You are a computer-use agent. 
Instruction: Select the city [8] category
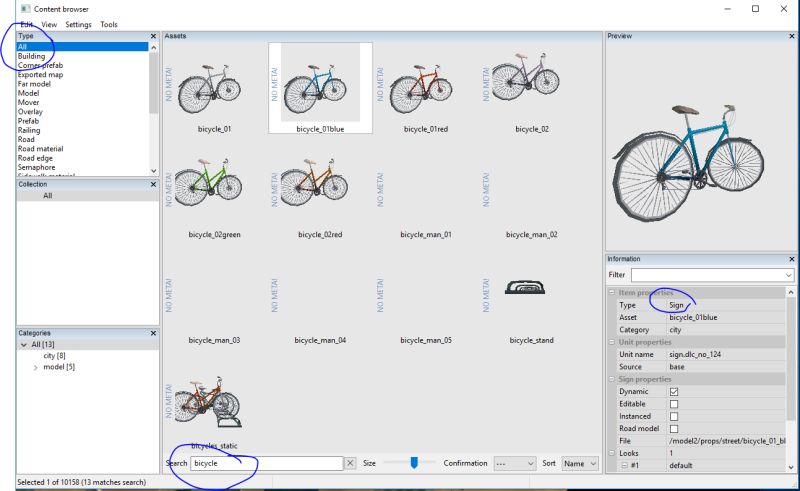pyautogui.click(x=54, y=356)
